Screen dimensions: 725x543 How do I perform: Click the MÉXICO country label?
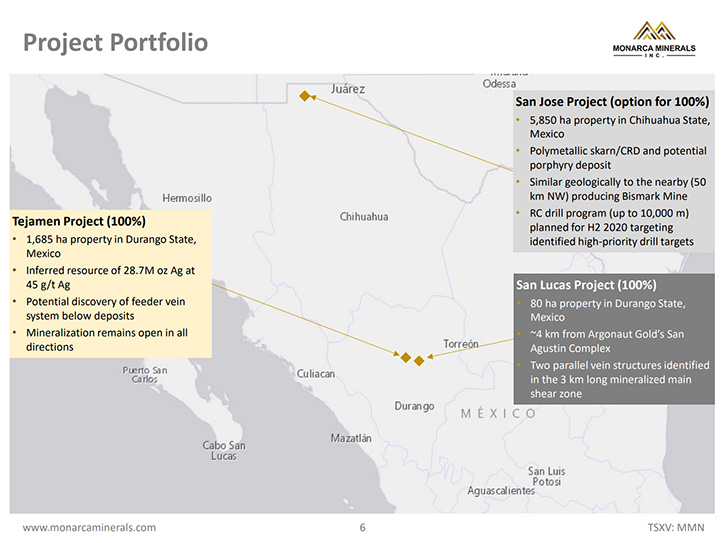[x=498, y=413]
